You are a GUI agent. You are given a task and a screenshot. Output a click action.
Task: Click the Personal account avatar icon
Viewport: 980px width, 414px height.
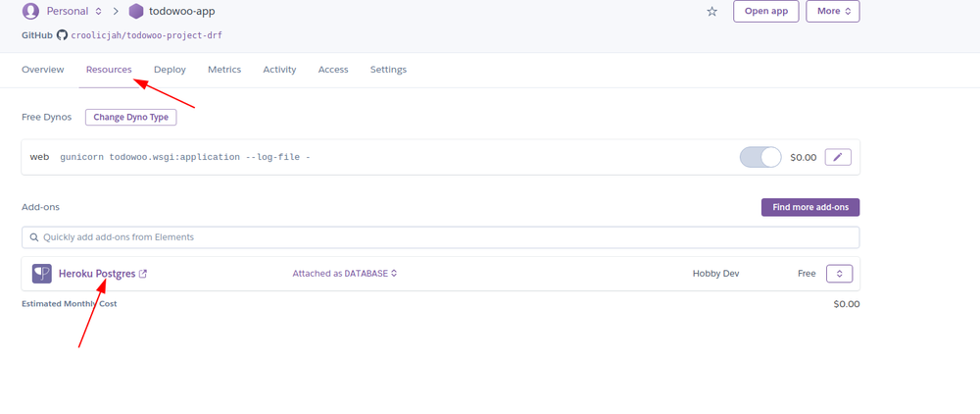click(x=30, y=11)
